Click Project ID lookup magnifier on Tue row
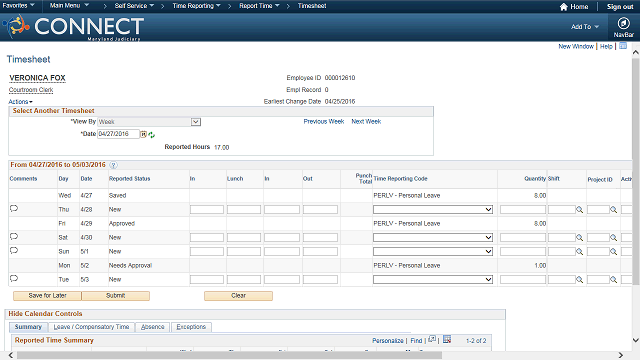This screenshot has width=640, height=360. [x=613, y=280]
